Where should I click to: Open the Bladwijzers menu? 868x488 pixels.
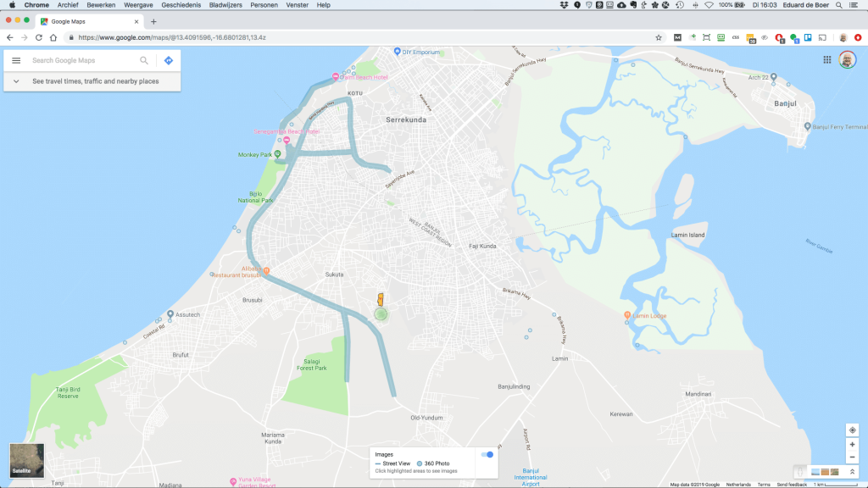tap(225, 5)
